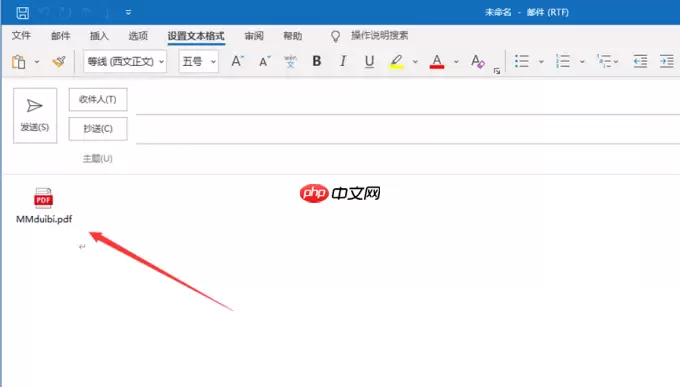Click the Paste clipboard icon
680x387 pixels.
[19, 62]
